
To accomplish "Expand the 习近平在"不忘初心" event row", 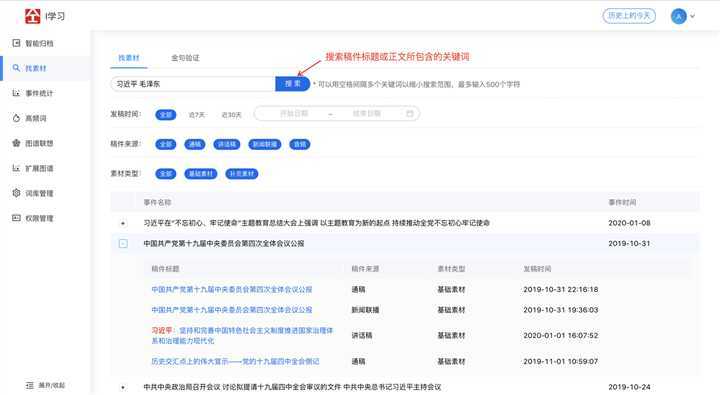I will coord(123,223).
